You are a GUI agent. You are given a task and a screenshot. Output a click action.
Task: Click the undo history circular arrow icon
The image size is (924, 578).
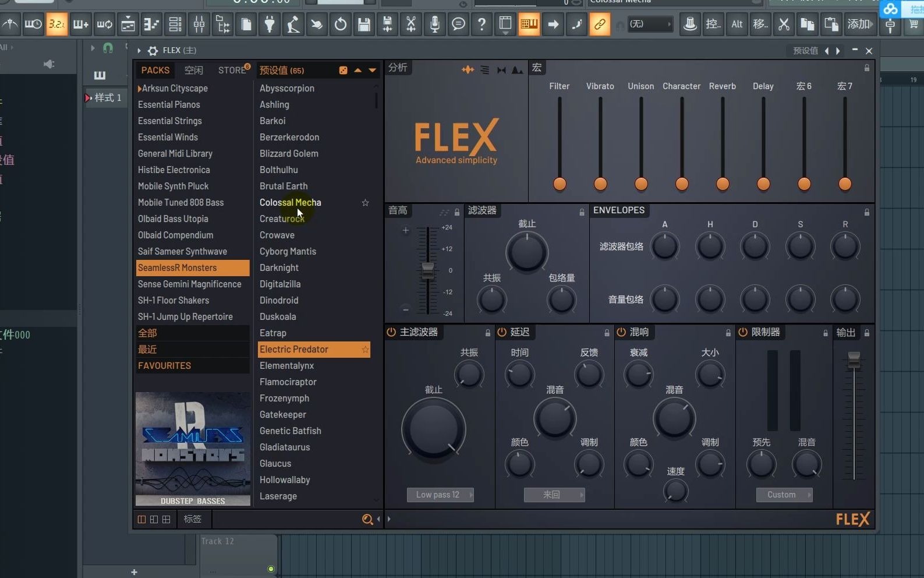pos(341,24)
